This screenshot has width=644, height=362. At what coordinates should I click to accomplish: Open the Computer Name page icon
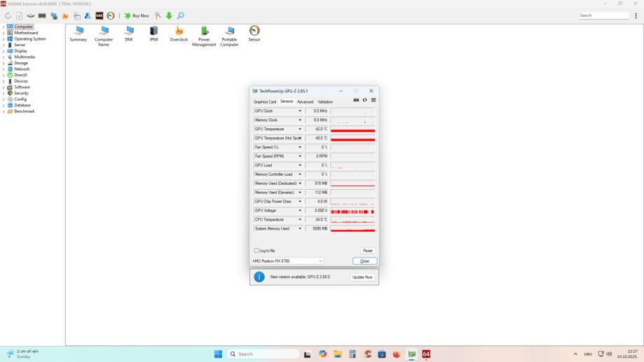click(104, 36)
